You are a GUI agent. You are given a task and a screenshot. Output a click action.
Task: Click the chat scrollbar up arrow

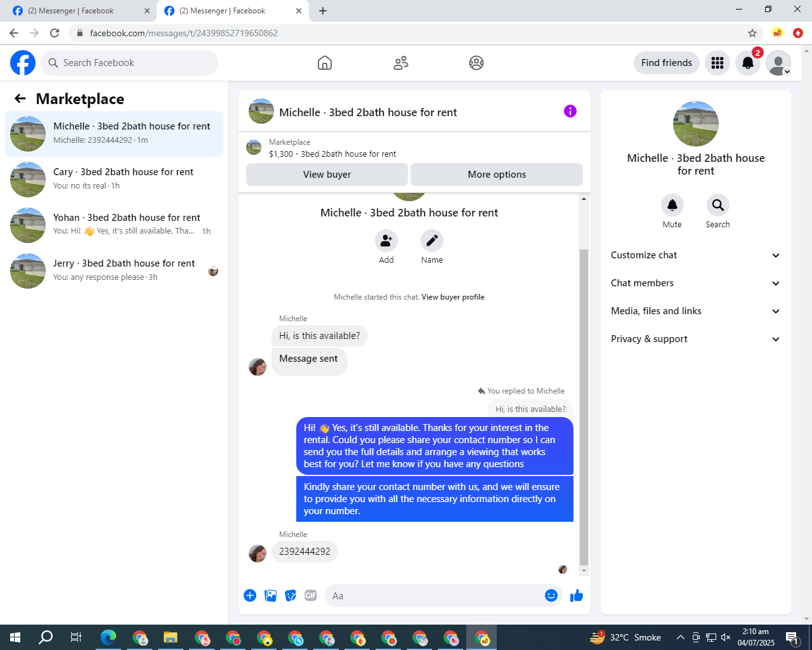pos(584,199)
